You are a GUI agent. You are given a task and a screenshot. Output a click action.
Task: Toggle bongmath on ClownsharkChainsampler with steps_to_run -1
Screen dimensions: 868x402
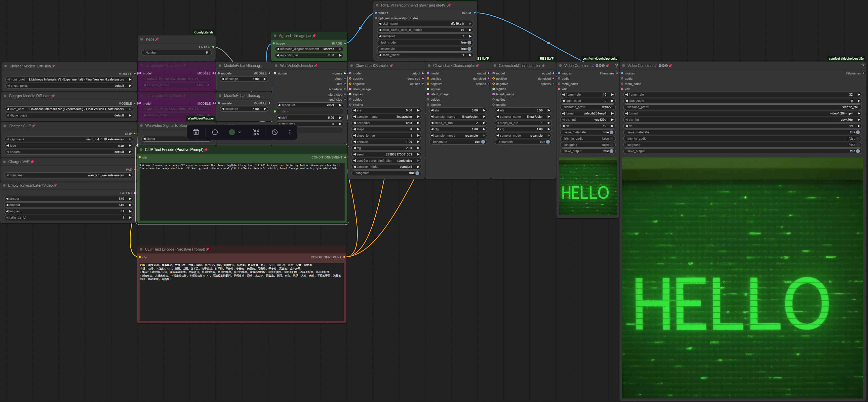pos(523,142)
